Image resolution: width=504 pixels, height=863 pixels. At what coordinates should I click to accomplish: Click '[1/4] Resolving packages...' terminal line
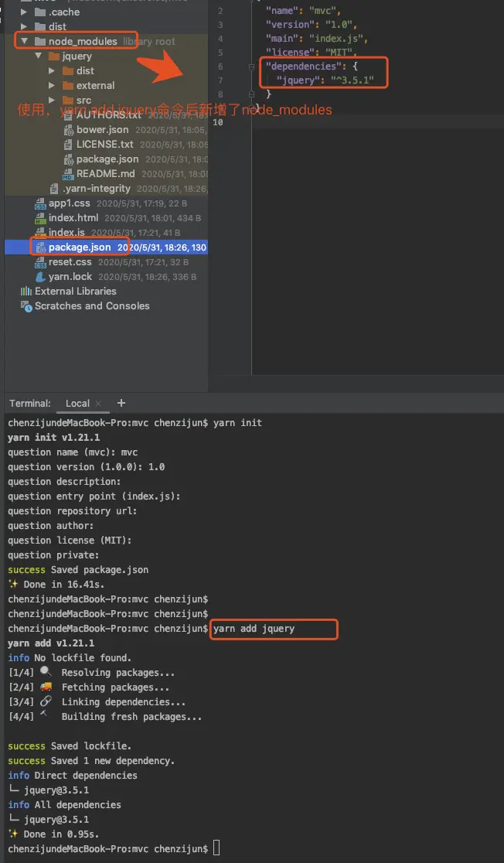[91, 673]
